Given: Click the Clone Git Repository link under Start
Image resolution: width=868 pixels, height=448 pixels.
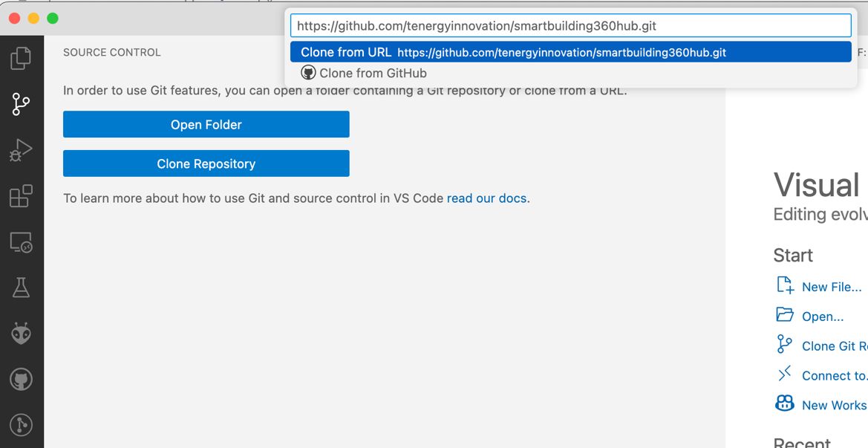Looking at the screenshot, I should [835, 346].
